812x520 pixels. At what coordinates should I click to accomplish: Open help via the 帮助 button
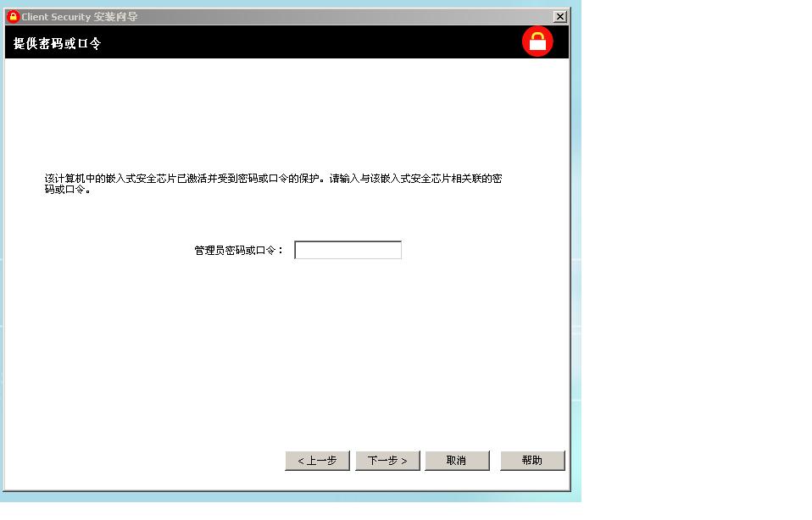(532, 461)
